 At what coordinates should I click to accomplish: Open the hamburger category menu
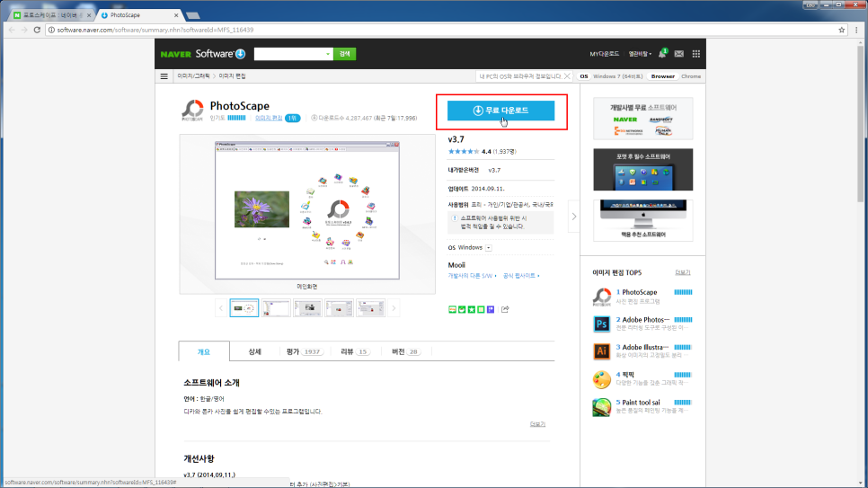[164, 76]
